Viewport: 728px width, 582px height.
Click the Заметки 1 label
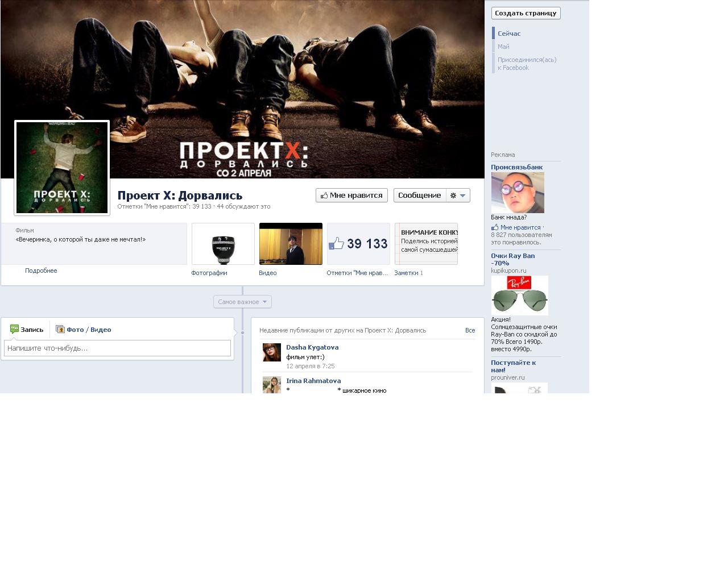(408, 273)
